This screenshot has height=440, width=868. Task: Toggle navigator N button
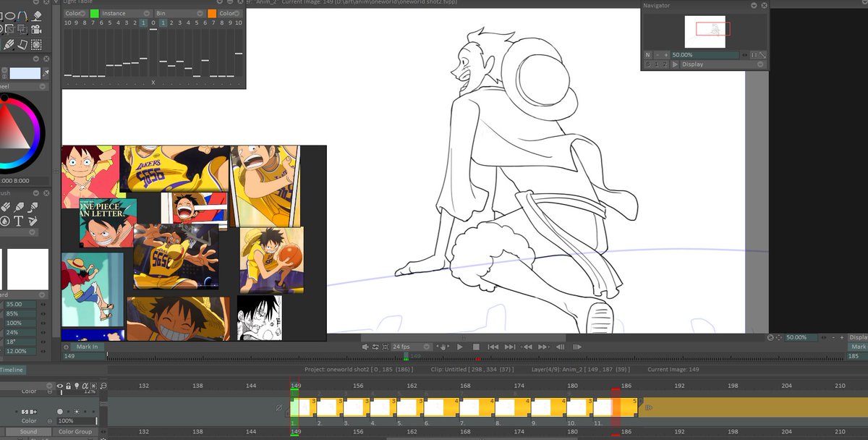(x=647, y=55)
